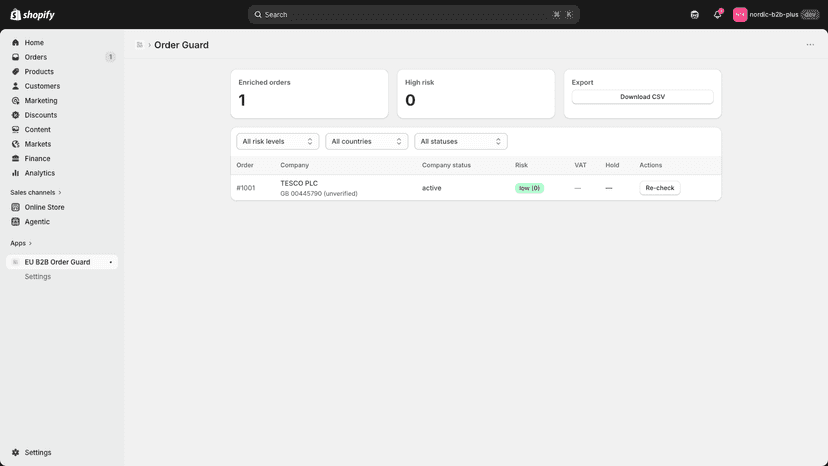This screenshot has width=828, height=466.
Task: Click the GB 00445790 (unverified) text
Action: [x=318, y=193]
